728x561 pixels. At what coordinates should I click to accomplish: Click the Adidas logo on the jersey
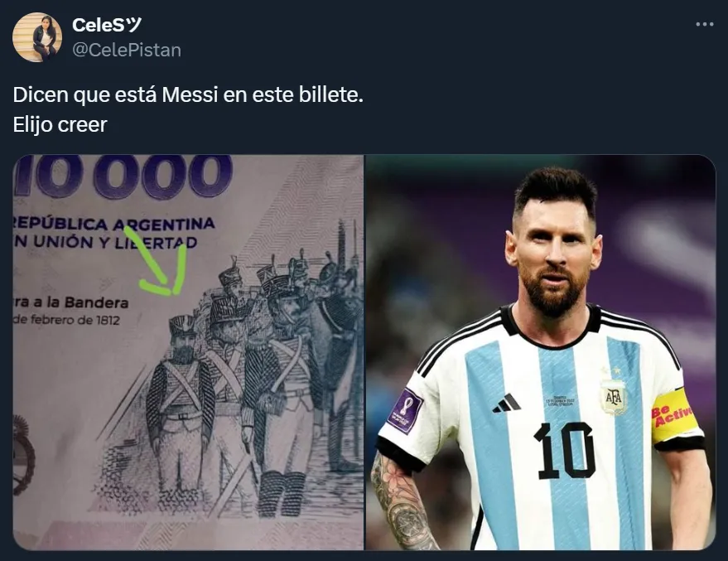[x=507, y=403]
